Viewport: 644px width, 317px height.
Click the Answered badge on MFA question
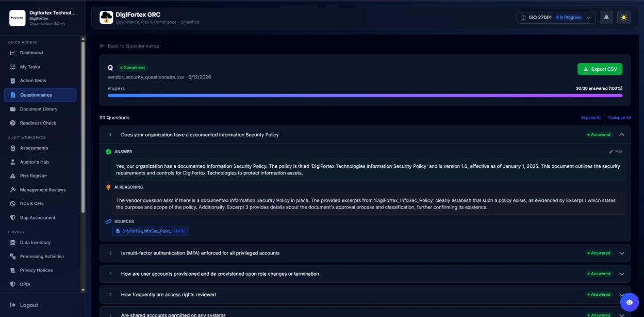599,253
